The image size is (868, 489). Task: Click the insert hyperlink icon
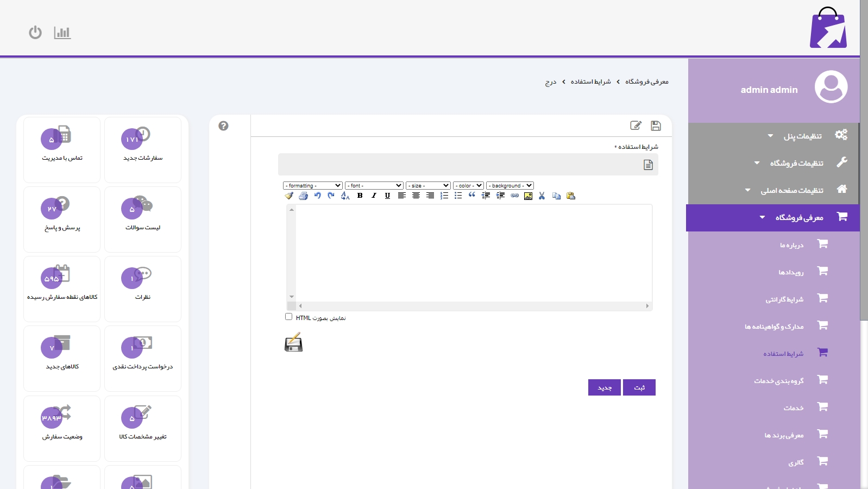[x=514, y=196]
